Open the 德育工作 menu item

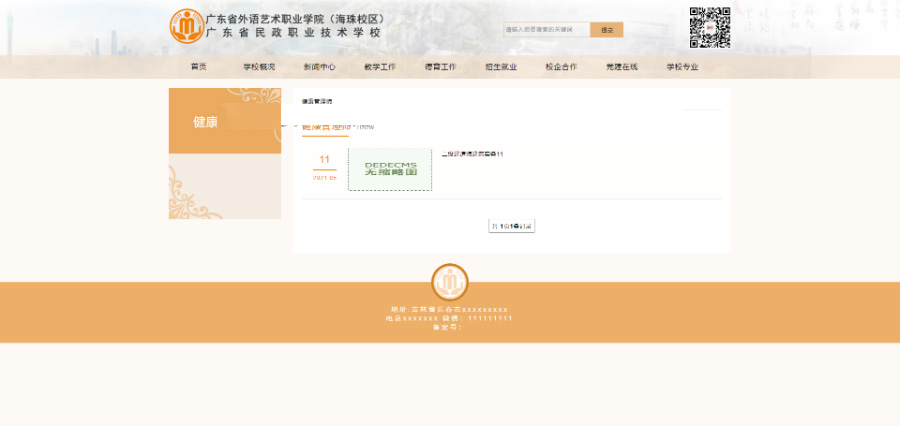click(440, 67)
